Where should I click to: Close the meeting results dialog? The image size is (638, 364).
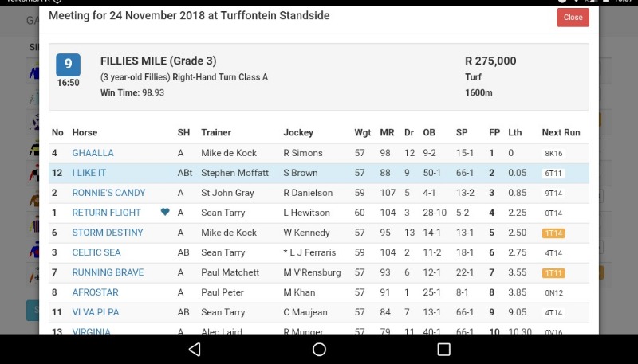point(573,17)
